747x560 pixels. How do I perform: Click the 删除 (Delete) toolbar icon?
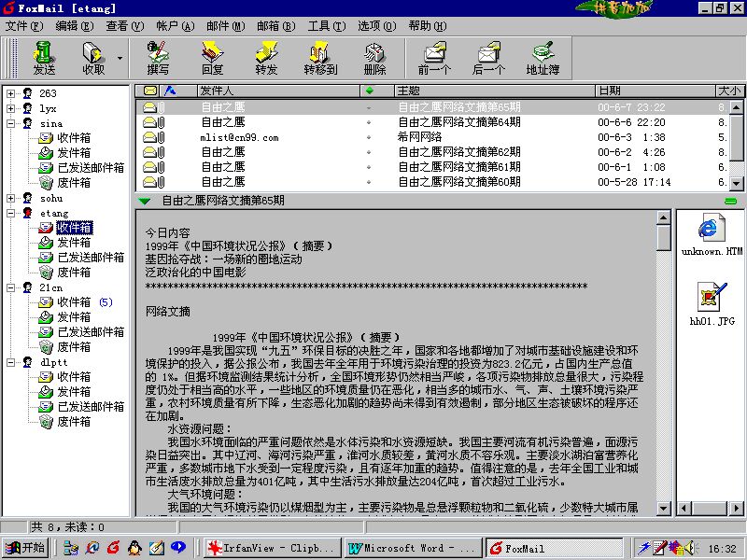coord(374,57)
